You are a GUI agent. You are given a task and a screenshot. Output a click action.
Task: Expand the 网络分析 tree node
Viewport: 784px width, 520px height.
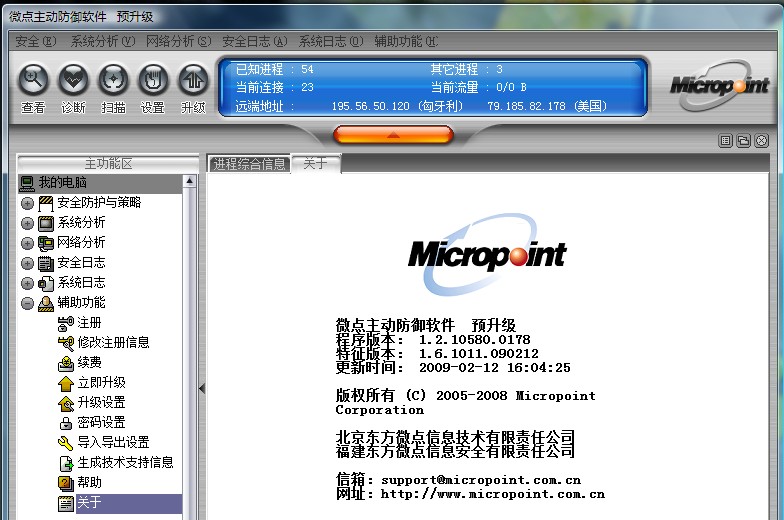click(x=28, y=244)
